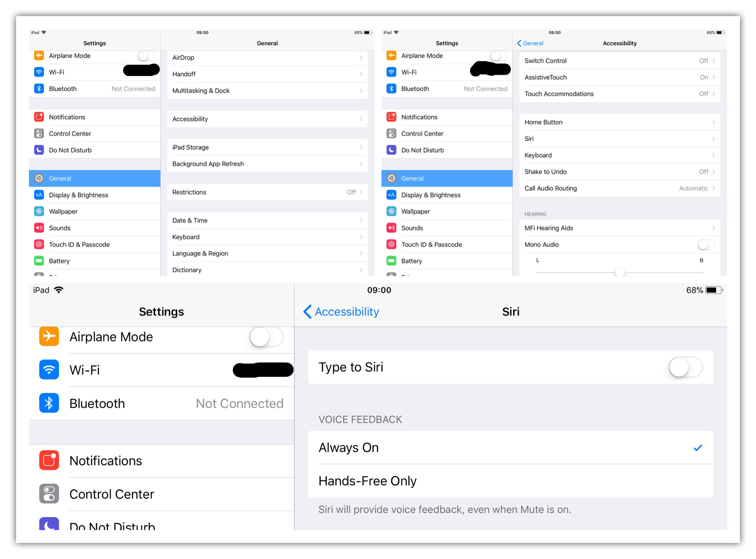Select the General settings section

click(x=94, y=178)
